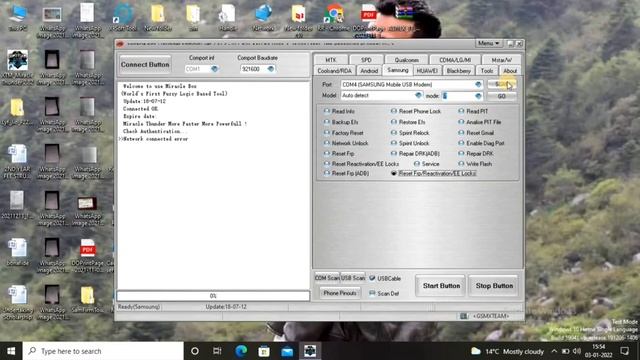Image resolution: width=640 pixels, height=360 pixels.
Task: Open the About tab
Action: point(510,71)
